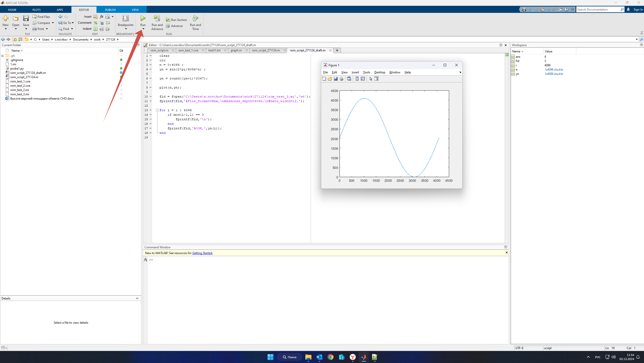Viewport: 644px width, 363px height.
Task: Click the Indent increase icon in Editor
Action: 101,29
